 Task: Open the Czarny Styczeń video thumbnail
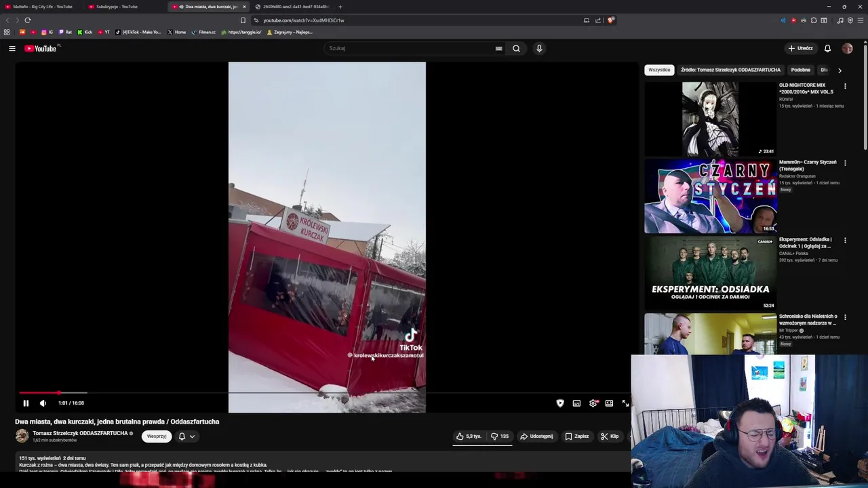pyautogui.click(x=710, y=196)
